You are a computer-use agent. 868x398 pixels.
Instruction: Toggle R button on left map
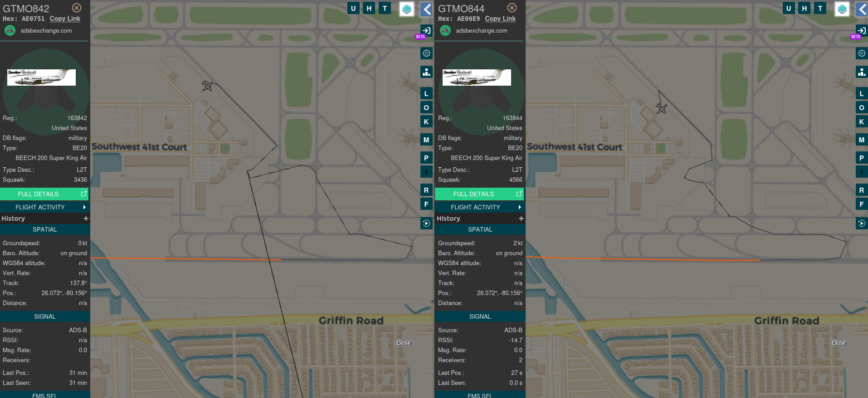tap(426, 190)
